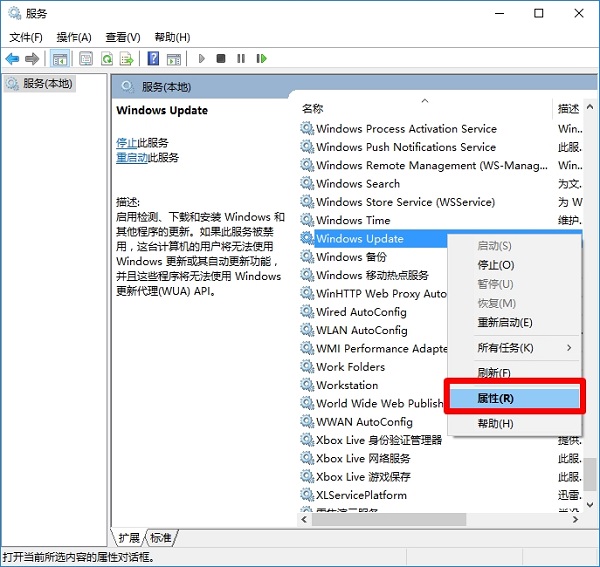Click the Pause Service toolbar icon
The image size is (600, 567).
coord(241,59)
